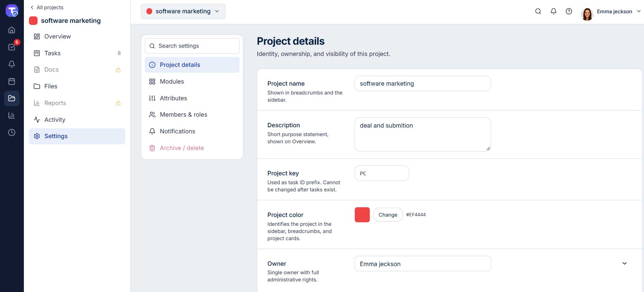This screenshot has width=644, height=292.
Task: Open Archive / delete settings section
Action: (x=192, y=148)
